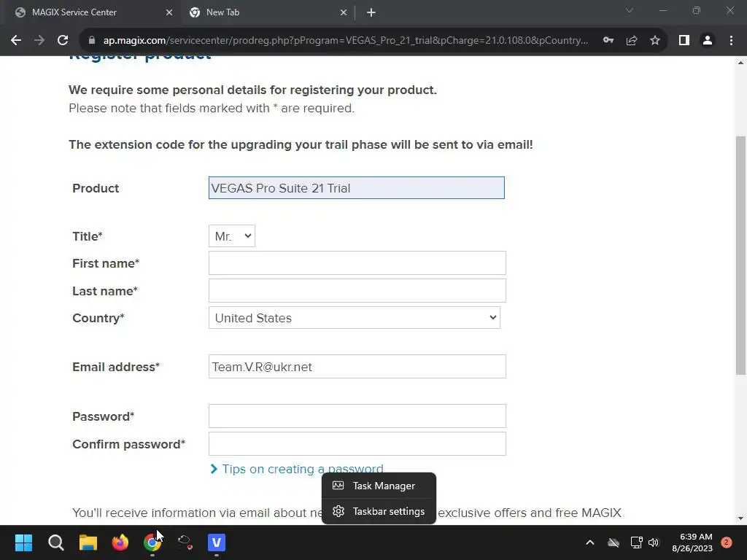The width and height of the screenshot is (747, 560).
Task: Open the Country dropdown showing United States
Action: tap(355, 318)
